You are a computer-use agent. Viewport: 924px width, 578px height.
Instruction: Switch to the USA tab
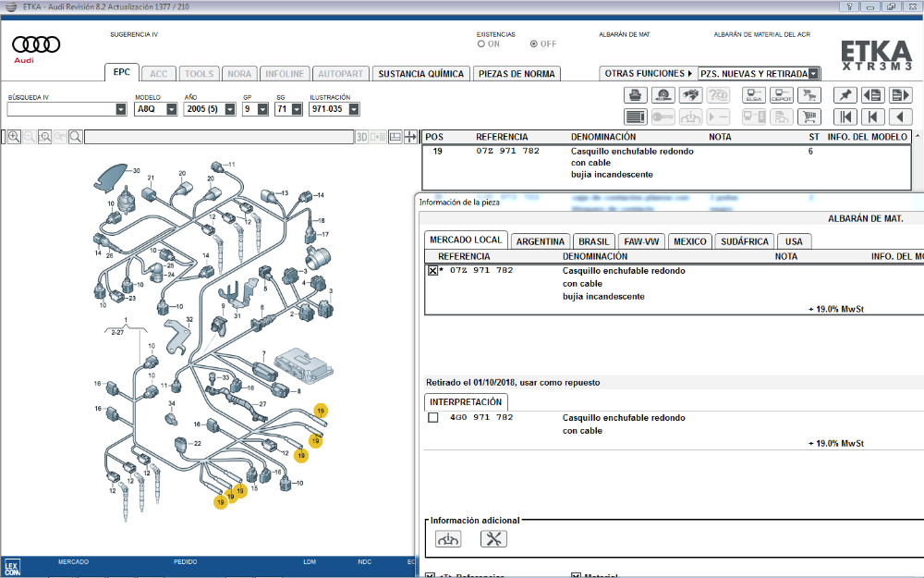tap(794, 241)
